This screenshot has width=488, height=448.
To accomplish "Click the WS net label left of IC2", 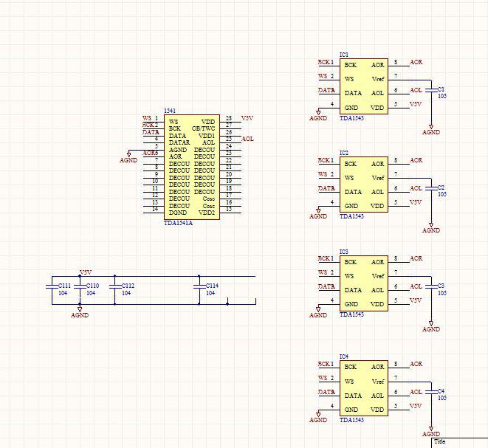I will (323, 174).
